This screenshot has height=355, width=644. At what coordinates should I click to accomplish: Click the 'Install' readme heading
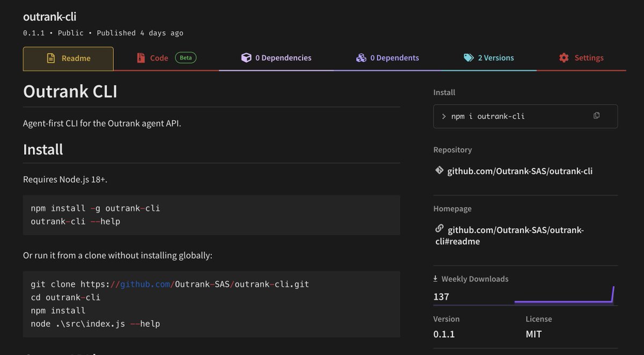click(43, 149)
